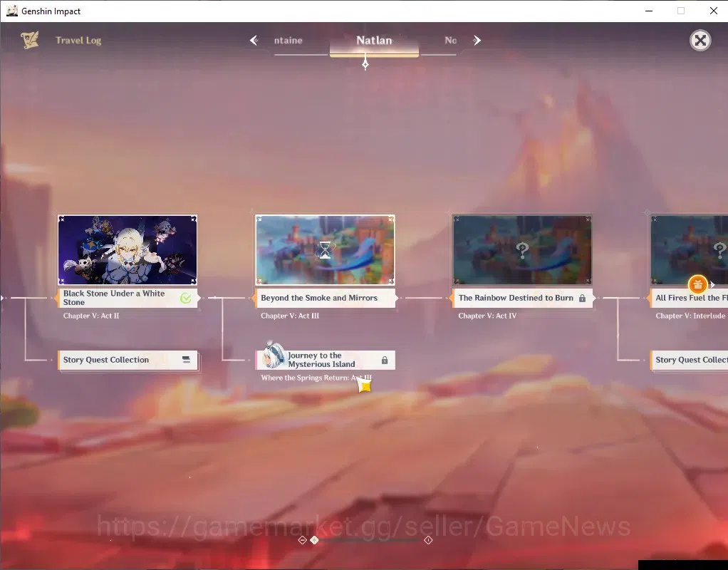
Task: Click the current-position diamond on bottom bar
Action: pyautogui.click(x=314, y=540)
